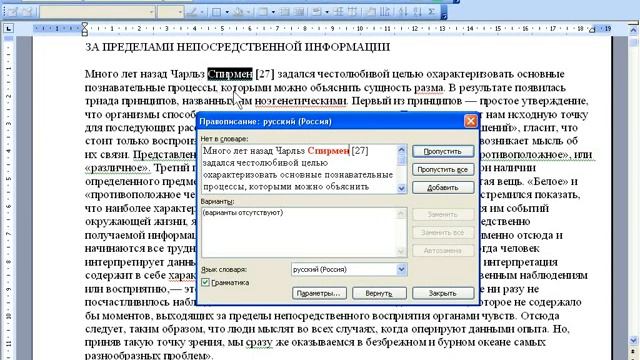
Task: Click the cell alignment icon
Action: point(316,12)
